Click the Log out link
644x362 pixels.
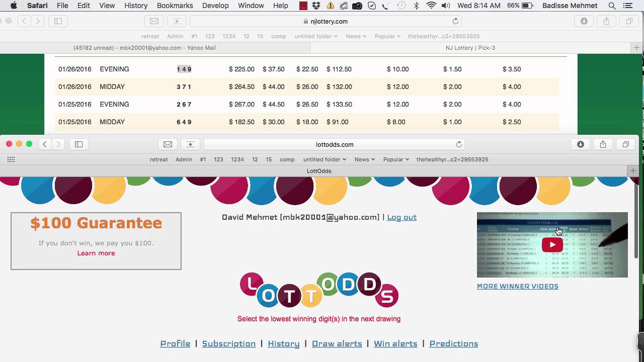(401, 217)
